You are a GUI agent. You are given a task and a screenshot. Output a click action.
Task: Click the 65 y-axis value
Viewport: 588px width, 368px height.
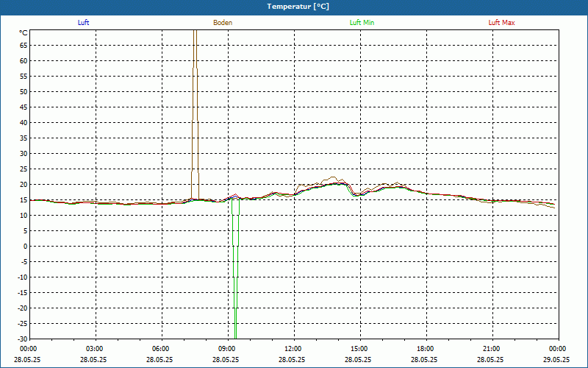24,46
